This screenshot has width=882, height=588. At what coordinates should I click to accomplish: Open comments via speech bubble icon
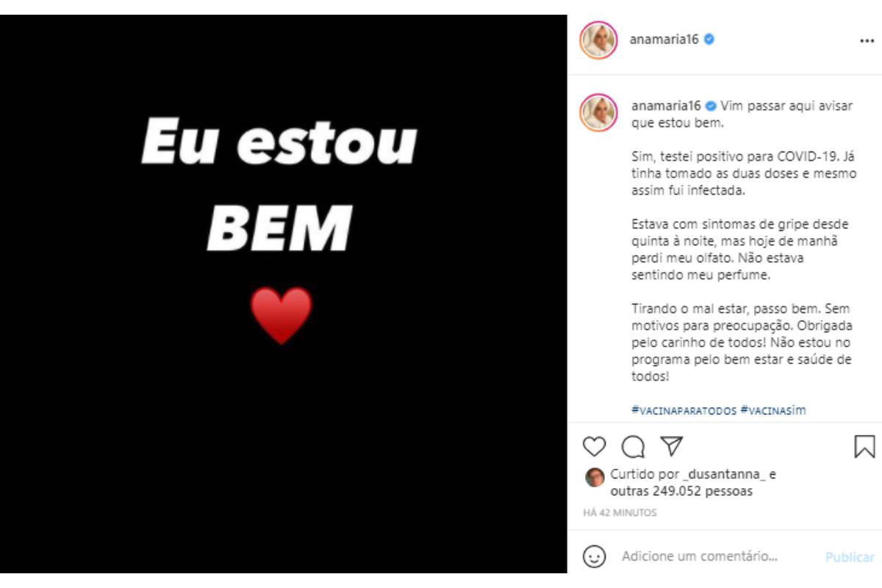(x=633, y=446)
